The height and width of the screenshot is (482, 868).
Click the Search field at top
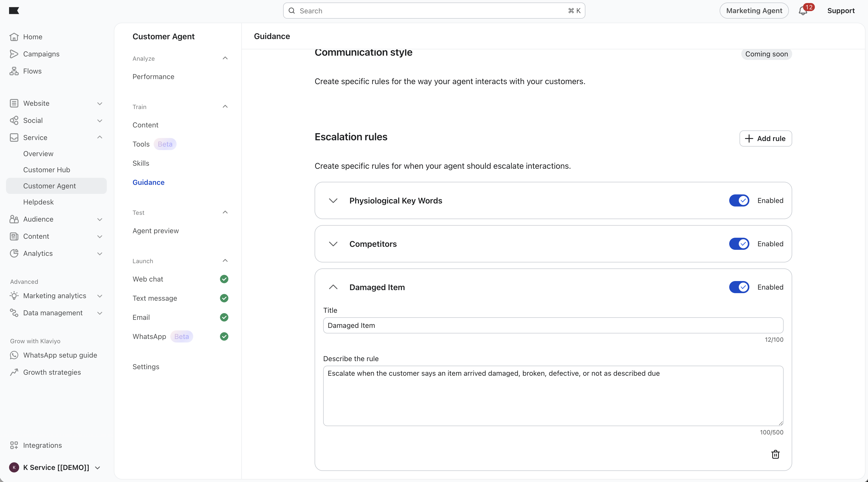tap(434, 11)
